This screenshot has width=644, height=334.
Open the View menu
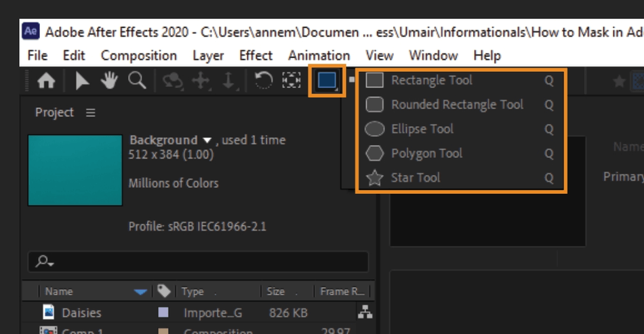click(x=380, y=56)
